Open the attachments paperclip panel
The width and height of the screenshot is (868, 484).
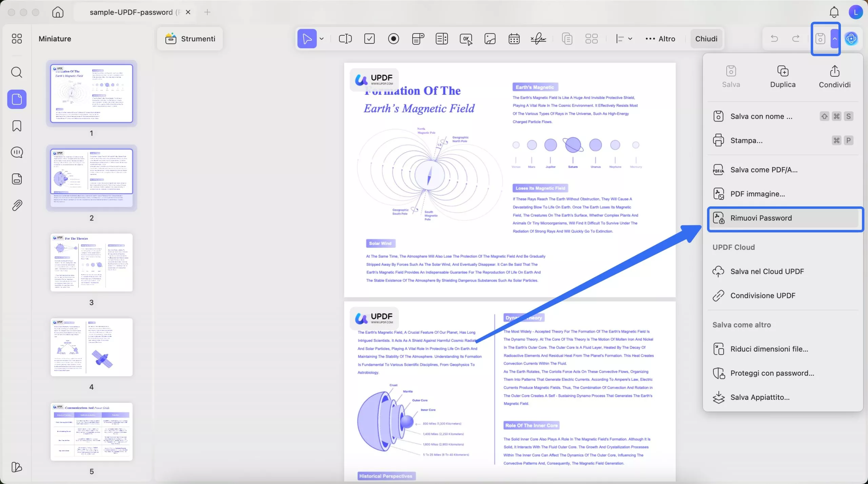(17, 205)
